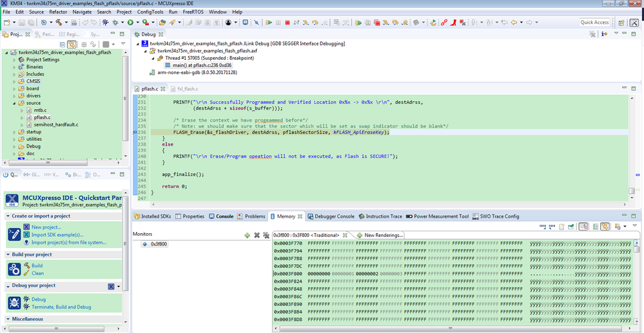Open Memory view menu triangle dropdown

[635, 226]
